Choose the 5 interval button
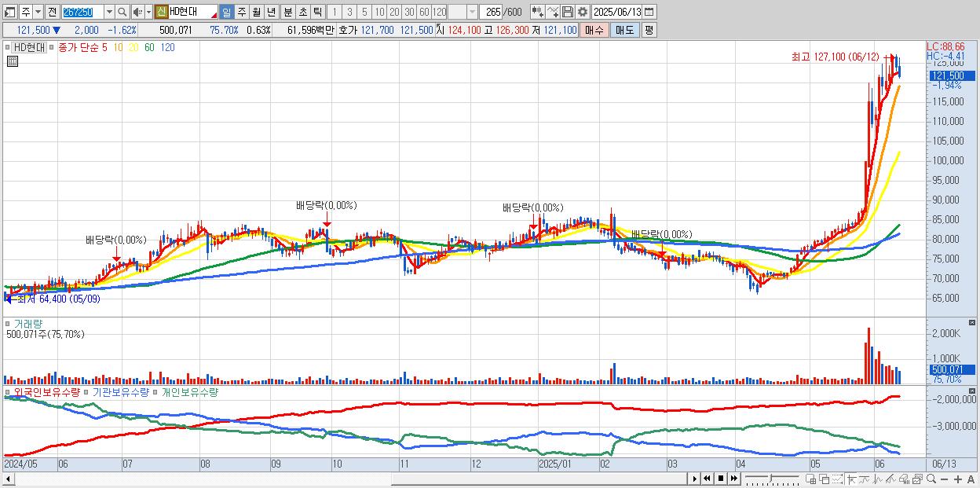980x488 pixels. (364, 12)
